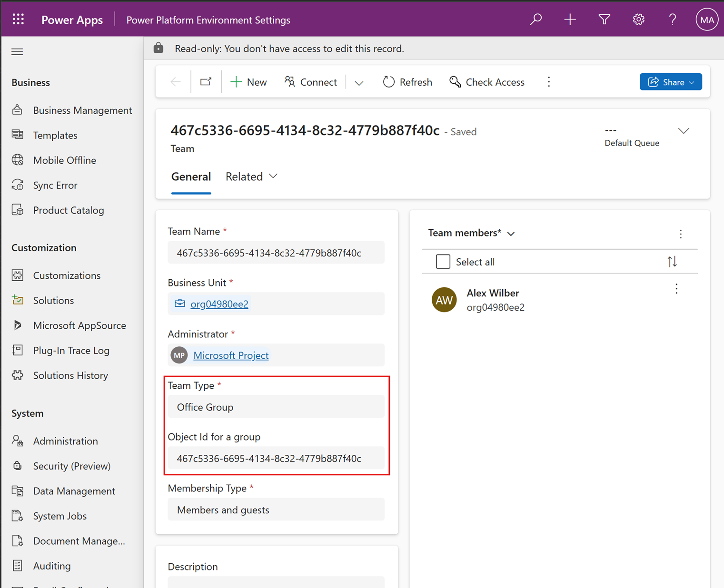Switch to the General tab
The width and height of the screenshot is (724, 588).
pyautogui.click(x=191, y=176)
